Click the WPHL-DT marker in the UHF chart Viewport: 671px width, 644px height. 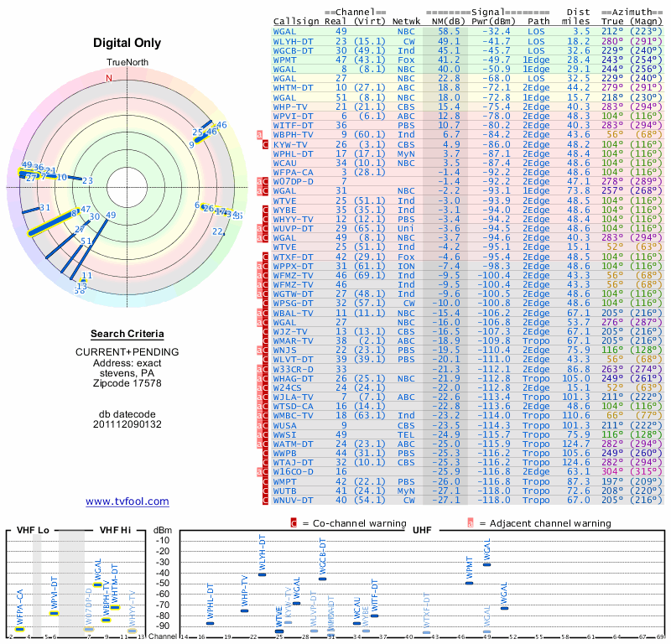point(211,624)
